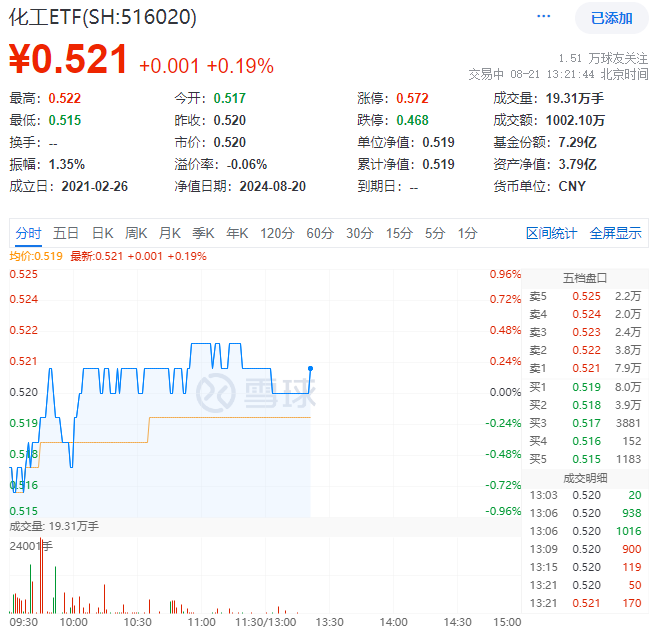Select the 1分 chart tab
The width and height of the screenshot is (655, 634).
click(x=467, y=233)
